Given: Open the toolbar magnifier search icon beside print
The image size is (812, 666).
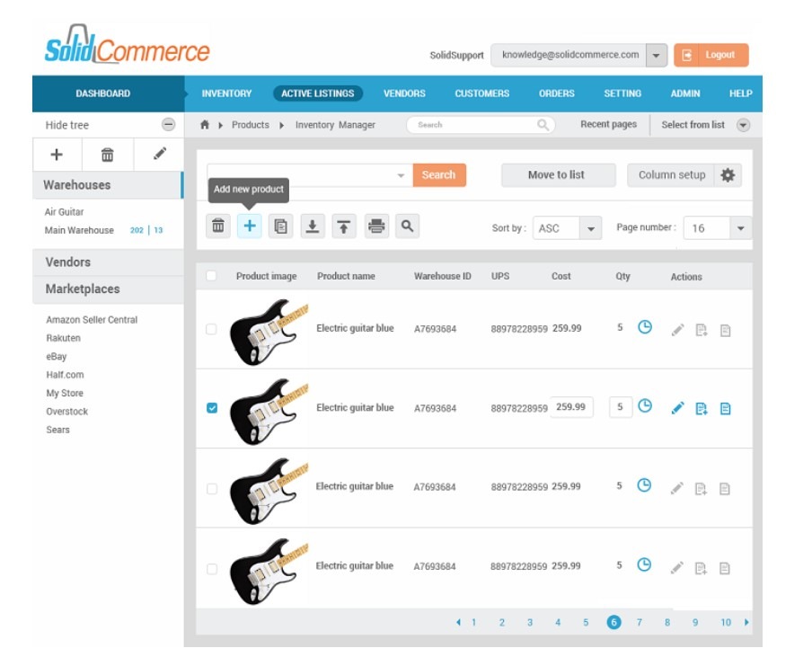Looking at the screenshot, I should 408,226.
